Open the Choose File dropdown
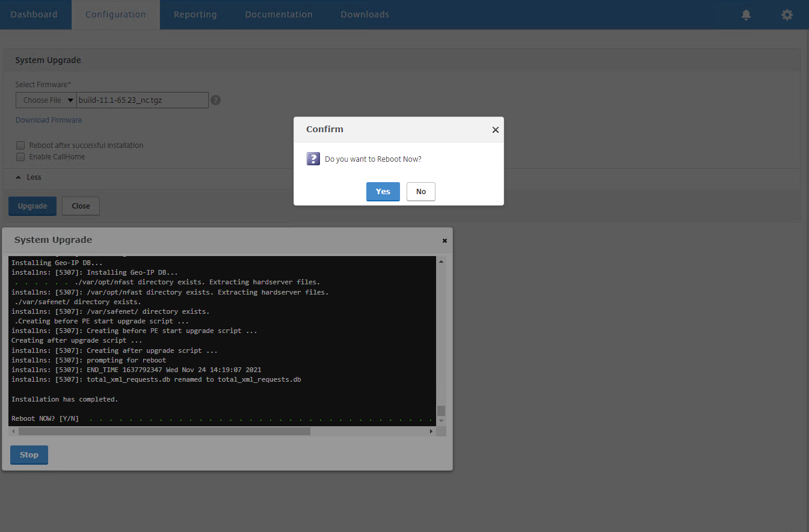 click(46, 100)
